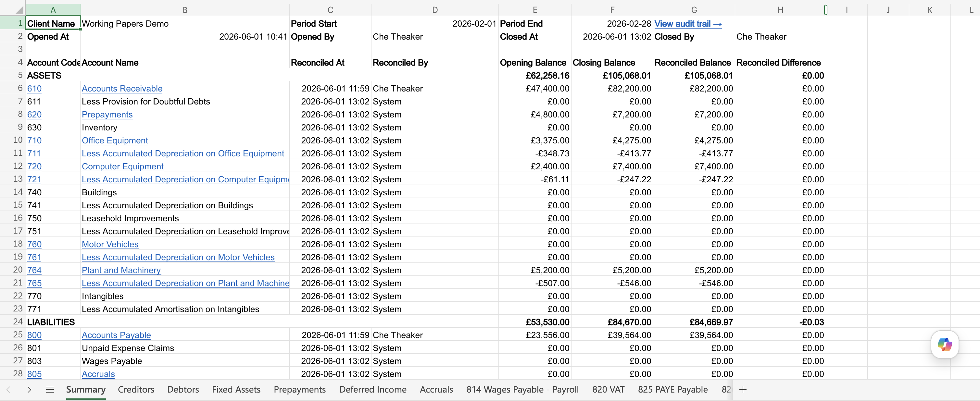
Task: Select the Closed By label cell
Action: (694, 36)
